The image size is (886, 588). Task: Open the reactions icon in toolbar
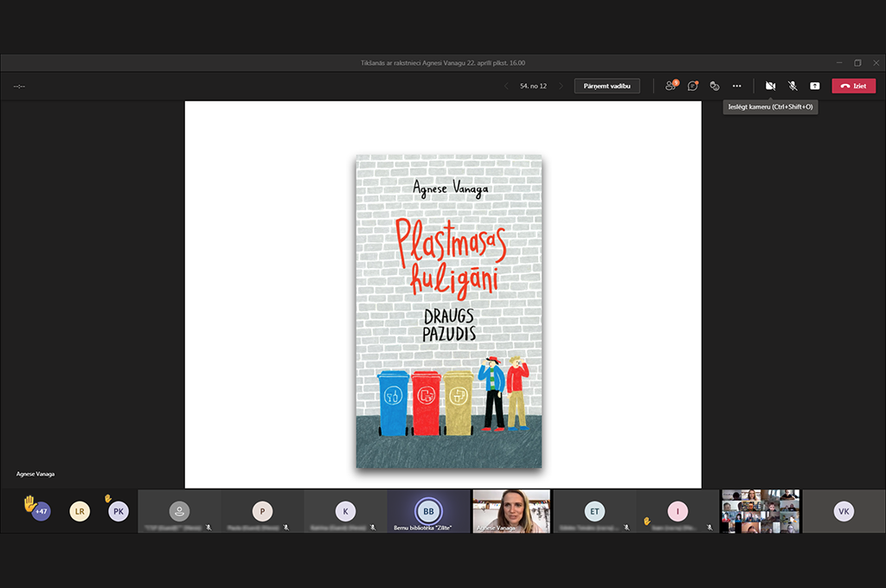pos(715,86)
